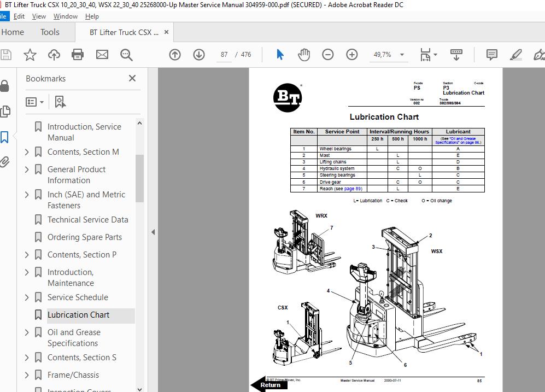Select the BT Lifter Truck CSX tab

(124, 32)
